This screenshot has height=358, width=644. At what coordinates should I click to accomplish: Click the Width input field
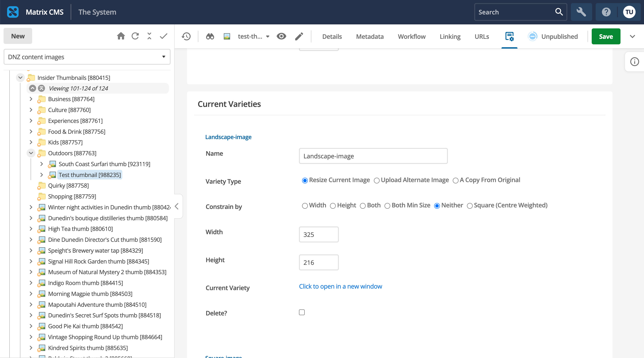tap(319, 235)
